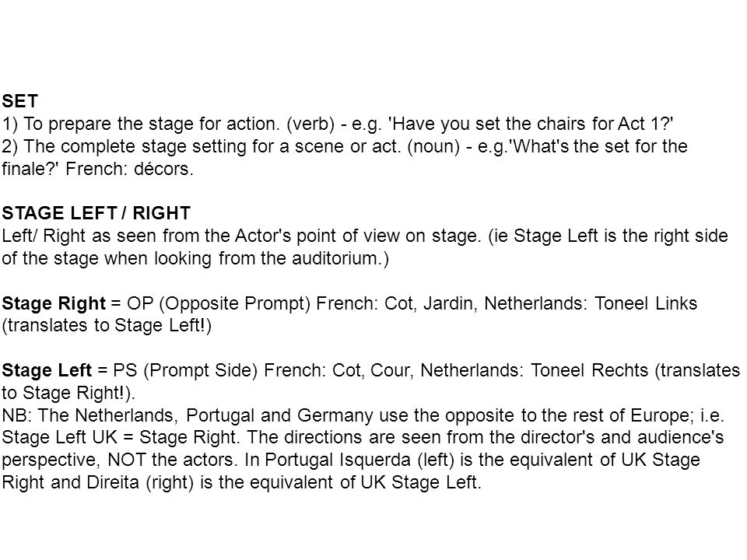Click the words Toneel Rechts
This screenshot has height=560, width=747.
[x=589, y=370]
